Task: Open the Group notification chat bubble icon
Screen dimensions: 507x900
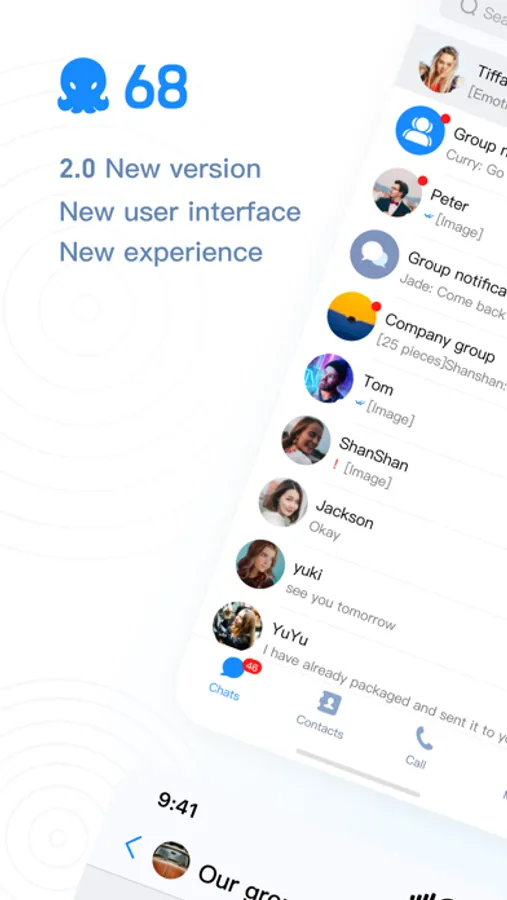Action: (x=374, y=254)
